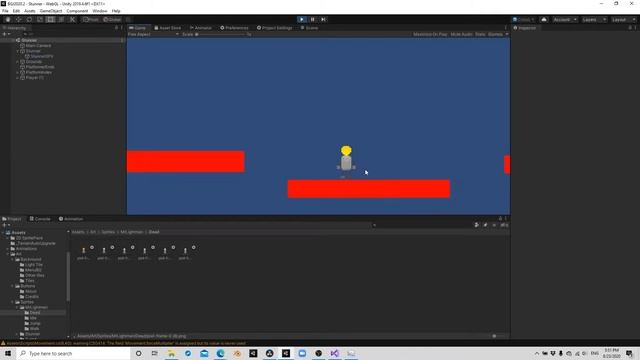Toggle the Global handle rotation button
This screenshot has width=640, height=360.
(112, 19)
